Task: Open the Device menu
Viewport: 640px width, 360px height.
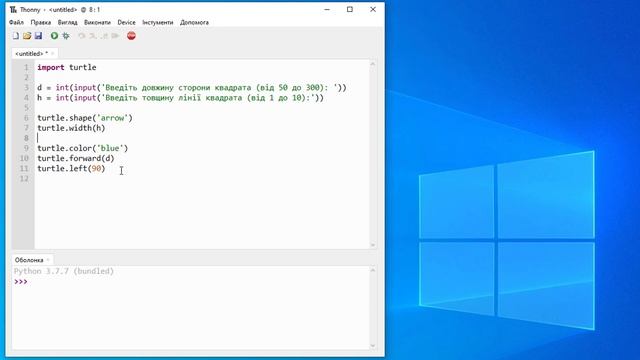Action: click(127, 22)
